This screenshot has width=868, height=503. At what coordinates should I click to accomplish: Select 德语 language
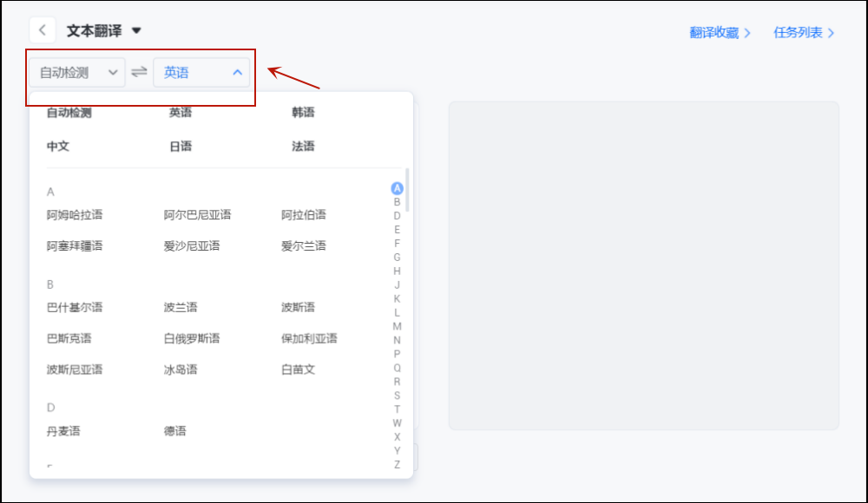175,430
